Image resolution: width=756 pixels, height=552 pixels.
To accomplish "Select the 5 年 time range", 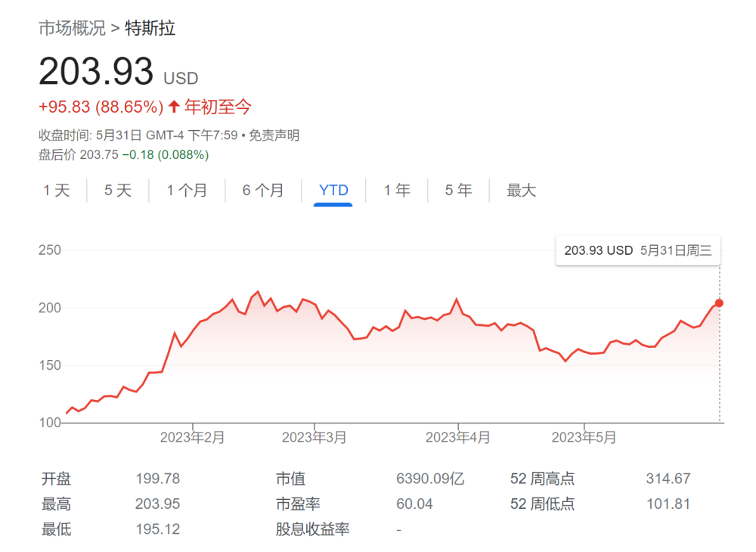I will click(x=459, y=191).
